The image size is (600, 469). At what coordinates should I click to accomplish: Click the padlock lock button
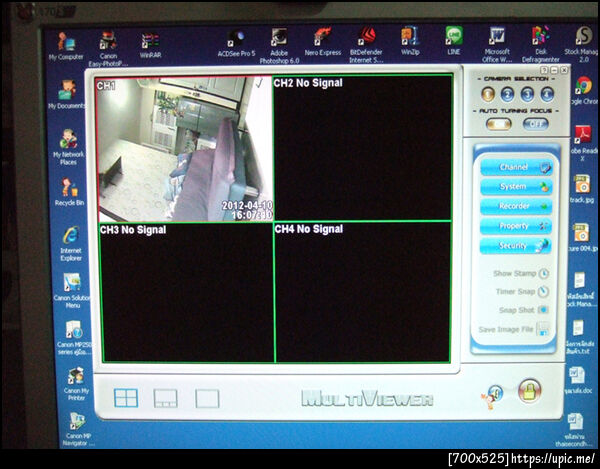click(x=530, y=391)
